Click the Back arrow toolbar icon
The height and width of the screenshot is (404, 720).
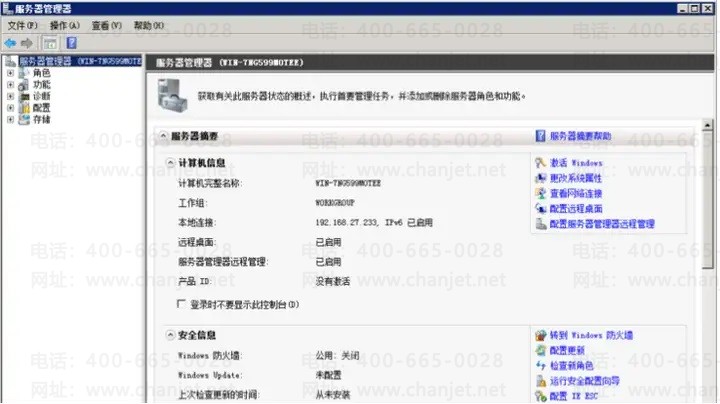[x=10, y=43]
